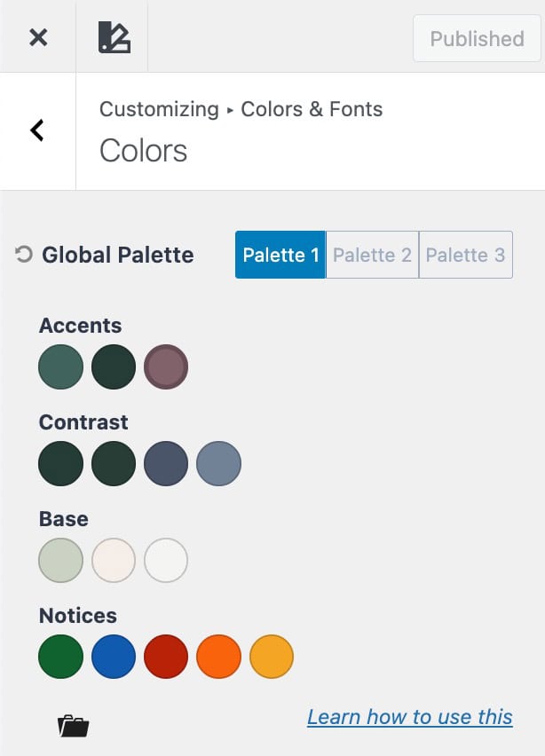Click the muted purple Accents color
This screenshot has height=756, width=545.
[x=166, y=366]
